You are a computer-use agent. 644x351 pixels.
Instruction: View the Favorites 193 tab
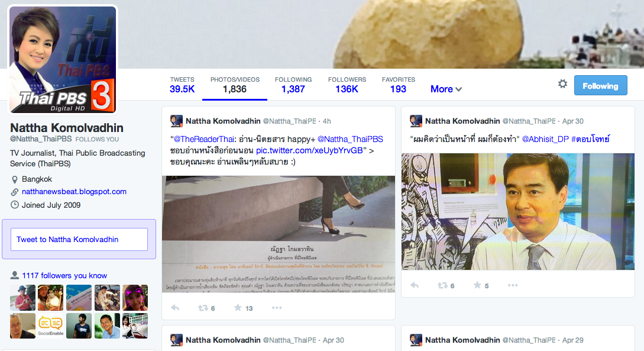[x=398, y=85]
